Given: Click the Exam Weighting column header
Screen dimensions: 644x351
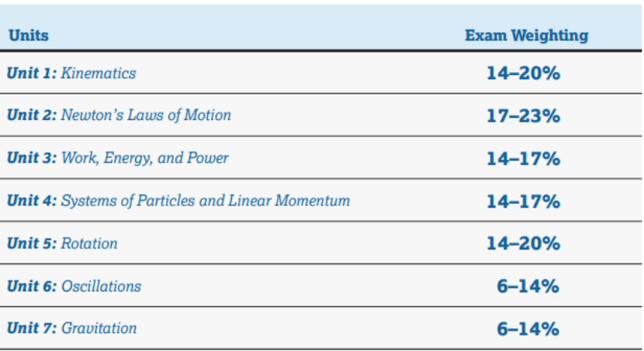Looking at the screenshot, I should 527,36.
